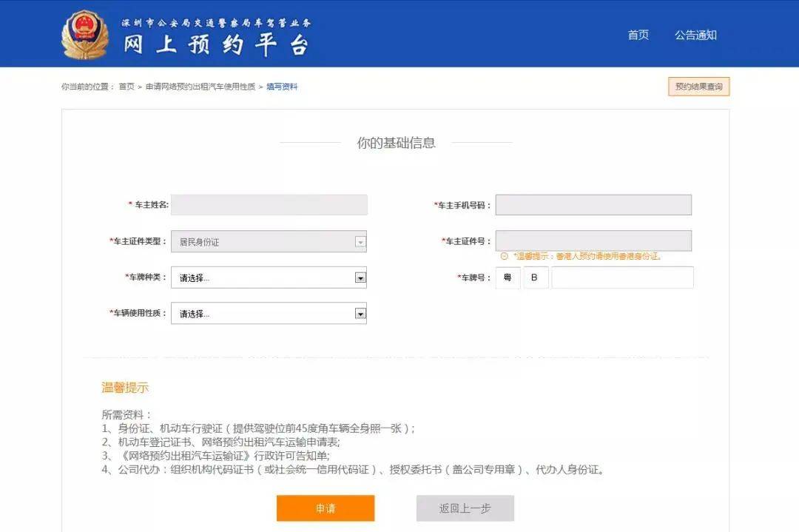This screenshot has height=532, width=799.
Task: Click the 填写资料 breadcrumb link
Action: pos(282,87)
